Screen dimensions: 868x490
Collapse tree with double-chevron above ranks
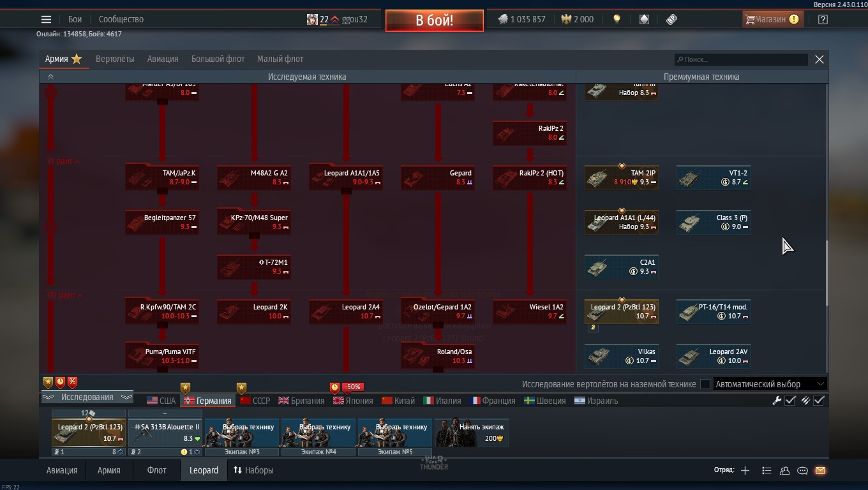pos(50,77)
